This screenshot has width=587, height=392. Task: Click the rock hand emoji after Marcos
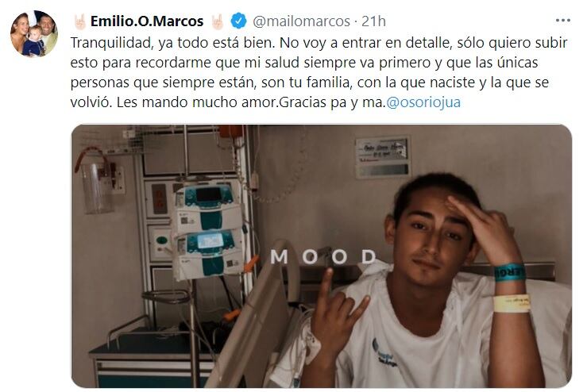pos(218,21)
